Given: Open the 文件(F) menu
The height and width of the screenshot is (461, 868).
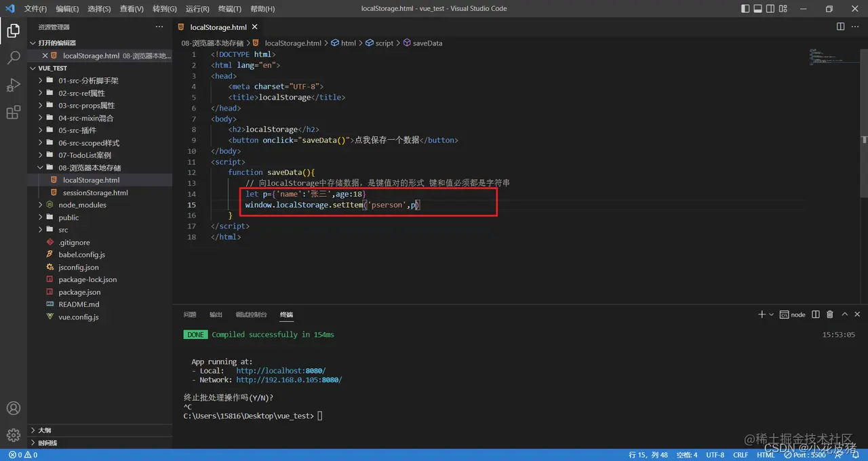Looking at the screenshot, I should tap(35, 9).
